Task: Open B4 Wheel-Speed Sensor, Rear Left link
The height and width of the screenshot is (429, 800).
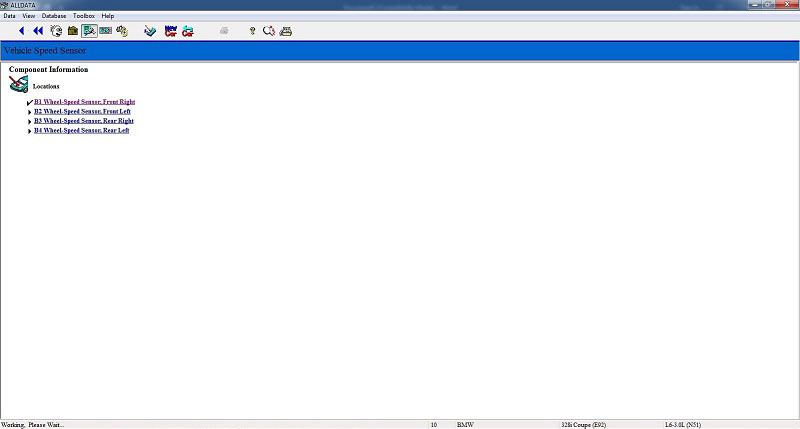Action: click(81, 131)
